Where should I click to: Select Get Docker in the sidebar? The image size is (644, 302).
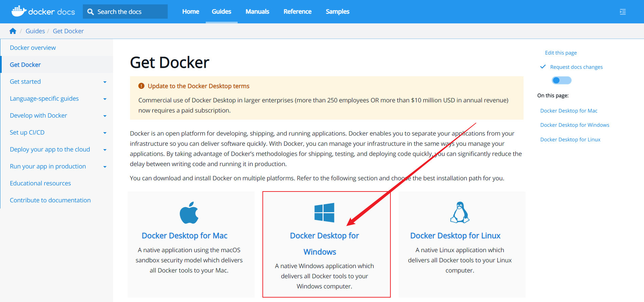pos(25,65)
